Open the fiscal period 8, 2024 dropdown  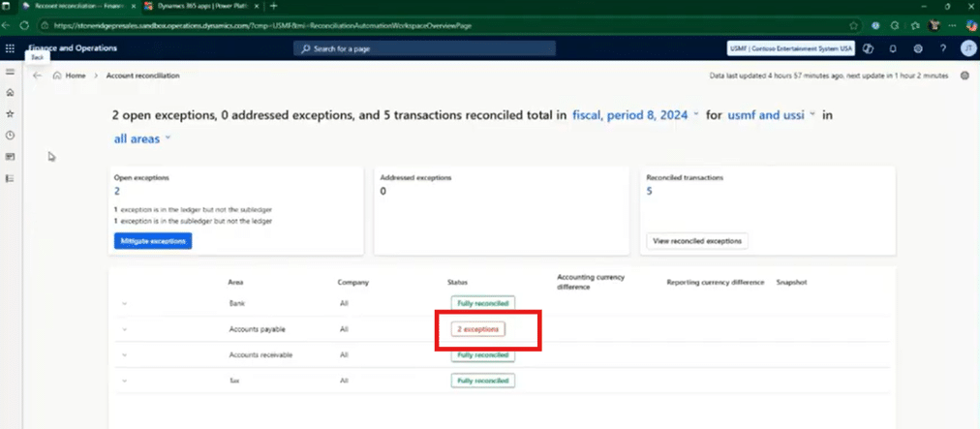(x=634, y=115)
